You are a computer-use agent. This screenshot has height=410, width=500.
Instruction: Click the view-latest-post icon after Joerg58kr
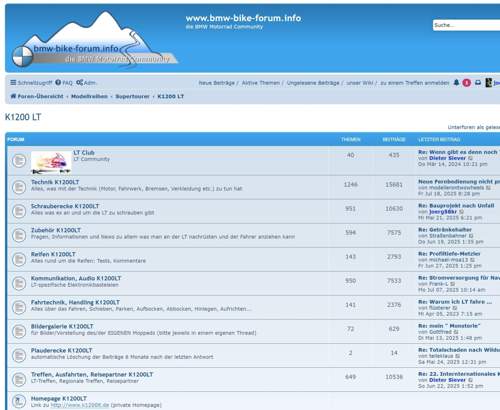(x=462, y=212)
